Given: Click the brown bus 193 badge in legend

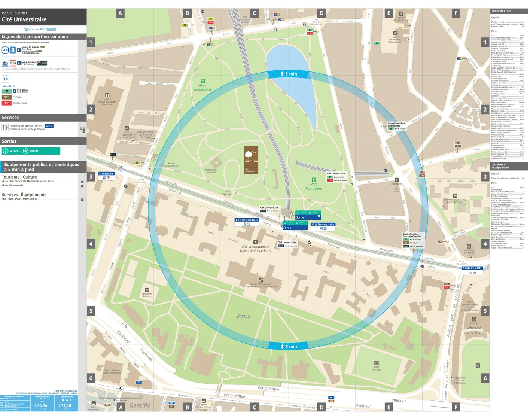Looking at the screenshot, I should coord(7,97).
